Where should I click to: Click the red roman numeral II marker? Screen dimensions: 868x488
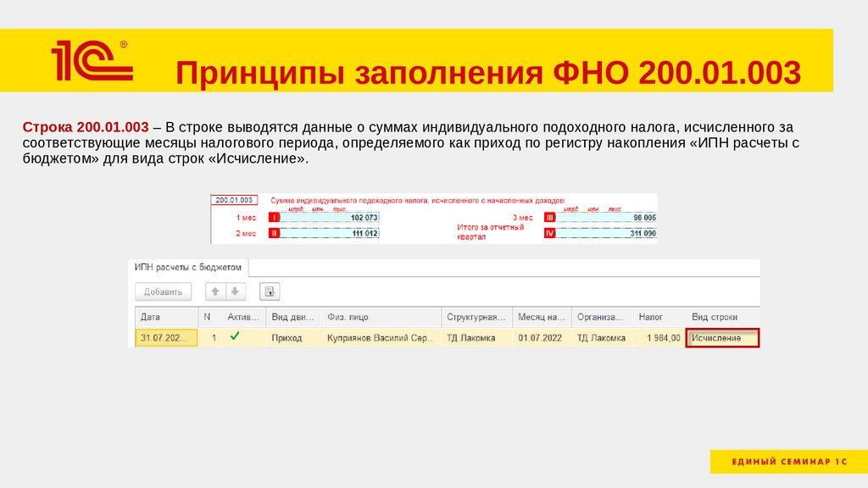click(x=274, y=234)
